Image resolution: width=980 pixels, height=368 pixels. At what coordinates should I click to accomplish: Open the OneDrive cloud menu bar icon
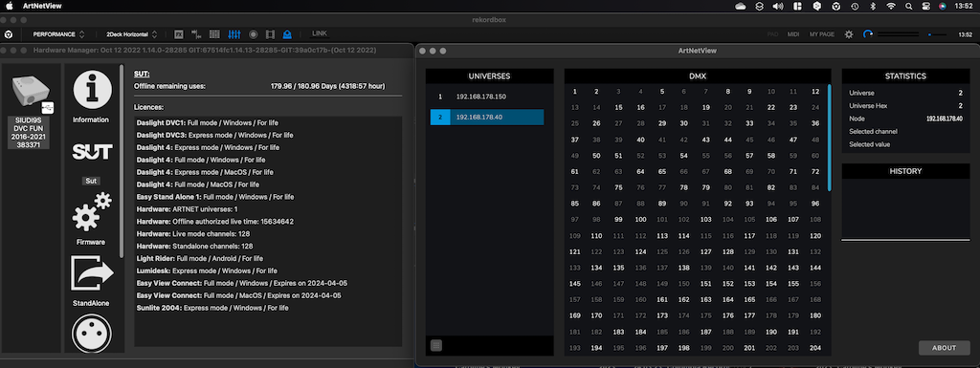coord(741,7)
